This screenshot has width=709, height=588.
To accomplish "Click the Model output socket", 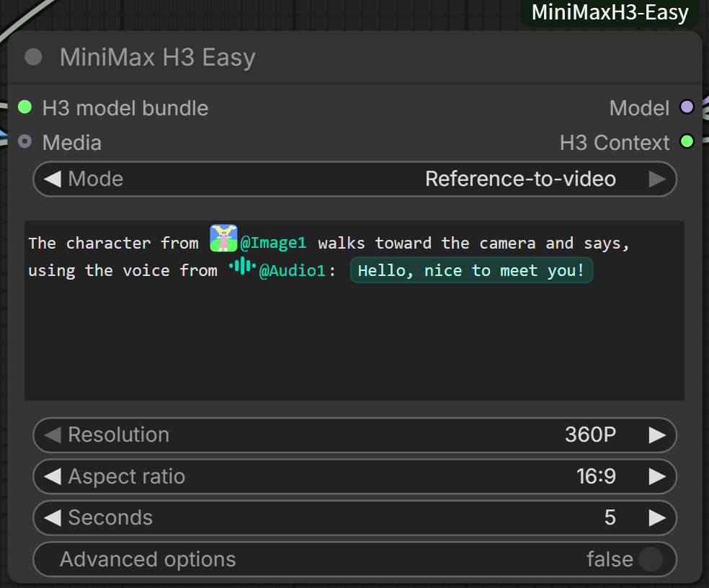I will coord(687,107).
